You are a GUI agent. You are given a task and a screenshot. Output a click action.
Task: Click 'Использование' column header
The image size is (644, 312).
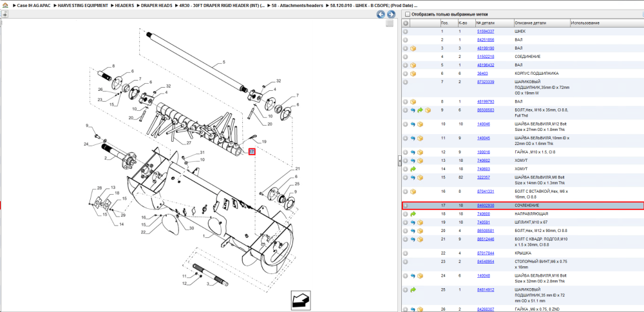point(606,23)
